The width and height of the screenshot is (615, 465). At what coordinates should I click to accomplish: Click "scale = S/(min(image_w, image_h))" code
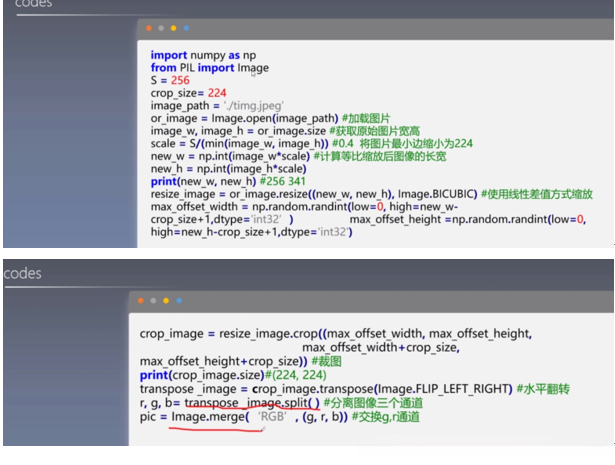240,143
